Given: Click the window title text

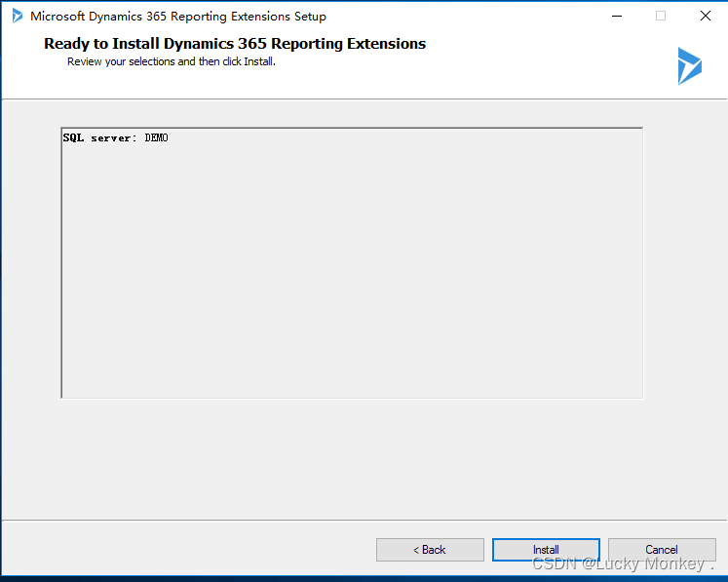Looking at the screenshot, I should 178,17.
